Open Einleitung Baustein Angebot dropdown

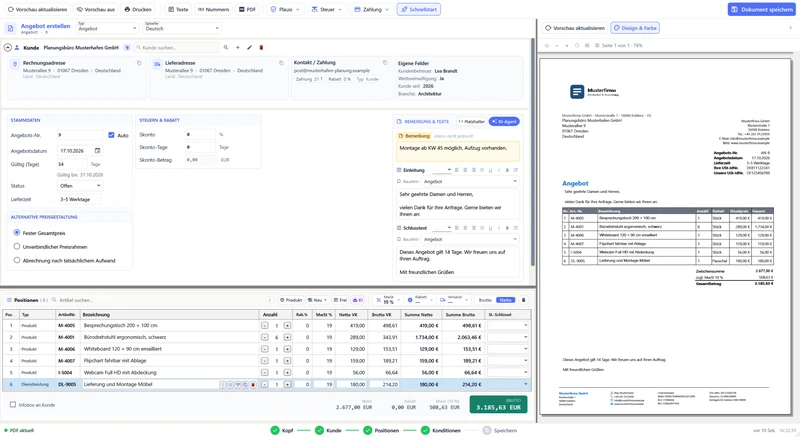pyautogui.click(x=470, y=182)
